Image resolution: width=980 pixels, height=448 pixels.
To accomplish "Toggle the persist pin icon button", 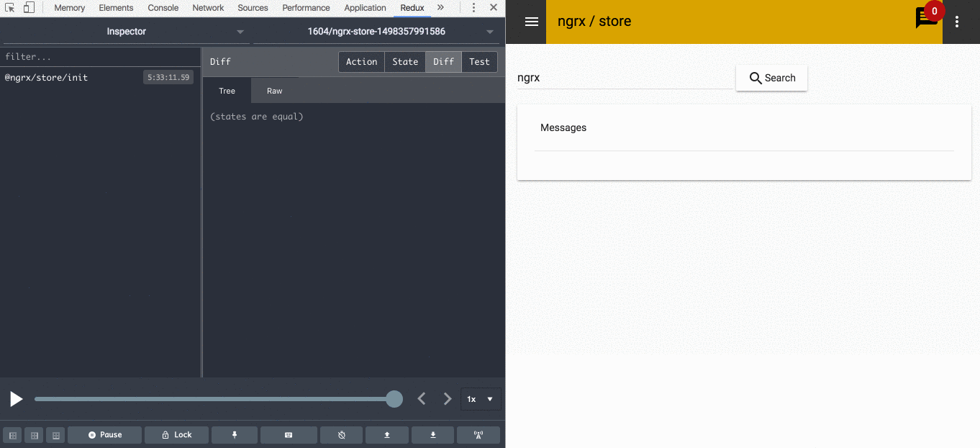I will [235, 435].
